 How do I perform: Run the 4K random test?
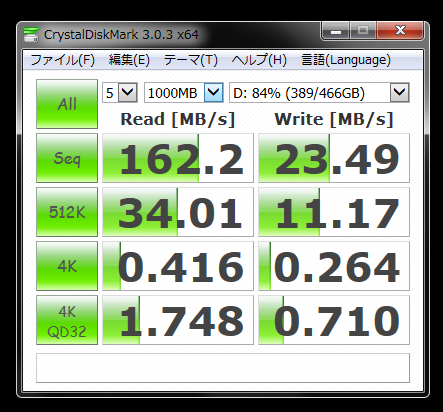(x=67, y=266)
